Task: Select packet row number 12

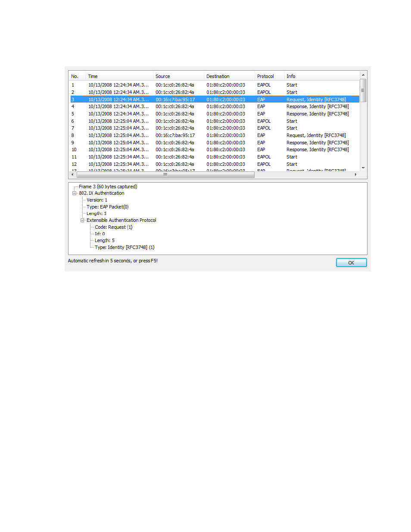Action: (215, 164)
